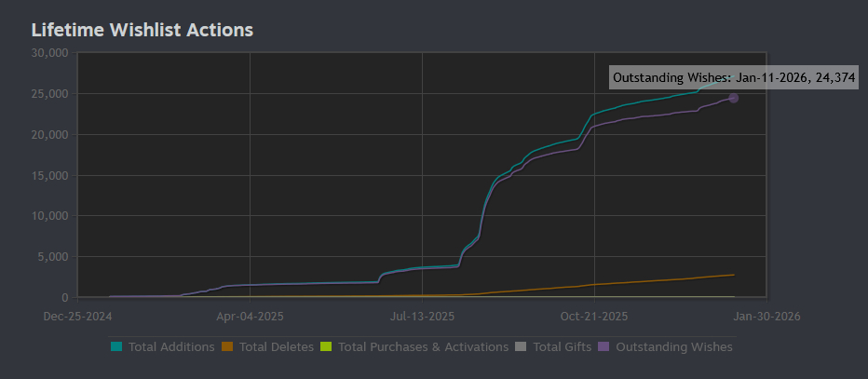Click the Lifetime Wishlist Actions heading
Viewport: 868px width, 379px height.
(x=142, y=30)
